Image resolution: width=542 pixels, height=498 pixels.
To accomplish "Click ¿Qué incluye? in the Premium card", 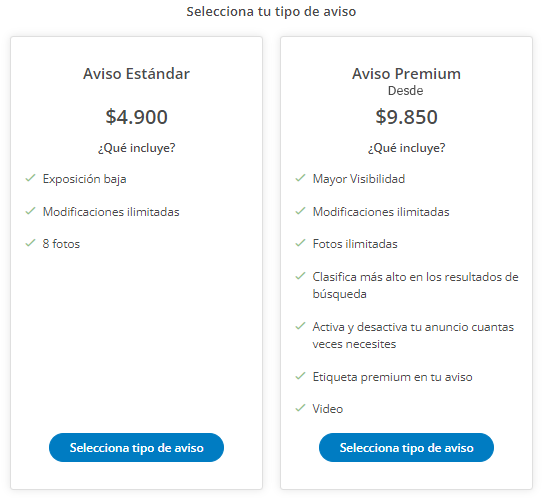I will (406, 148).
